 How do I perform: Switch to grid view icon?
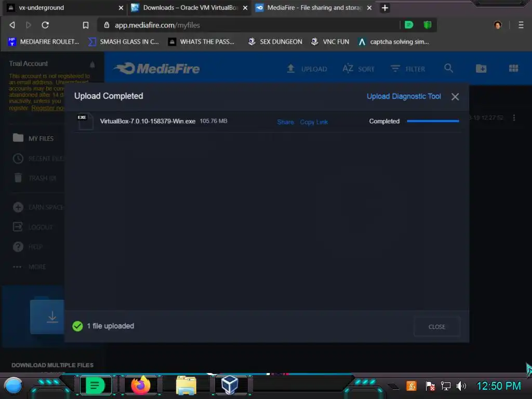click(x=514, y=69)
